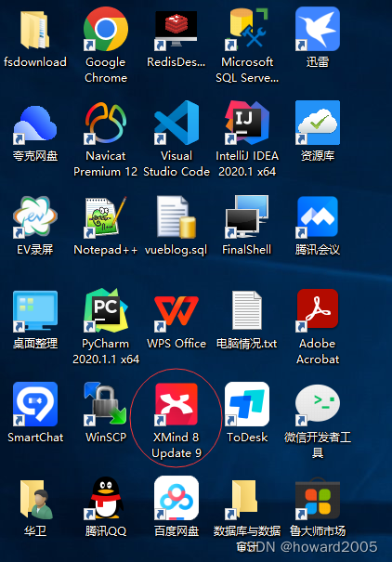392x562 pixels.
Task: Click the 百度网盘 shortcut
Action: [x=176, y=498]
